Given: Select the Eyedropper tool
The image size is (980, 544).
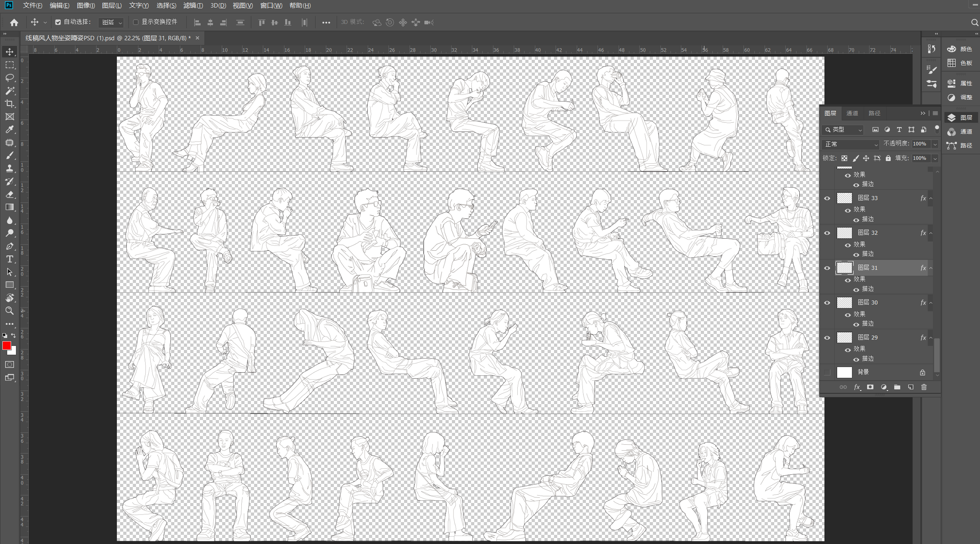Looking at the screenshot, I should (x=10, y=130).
